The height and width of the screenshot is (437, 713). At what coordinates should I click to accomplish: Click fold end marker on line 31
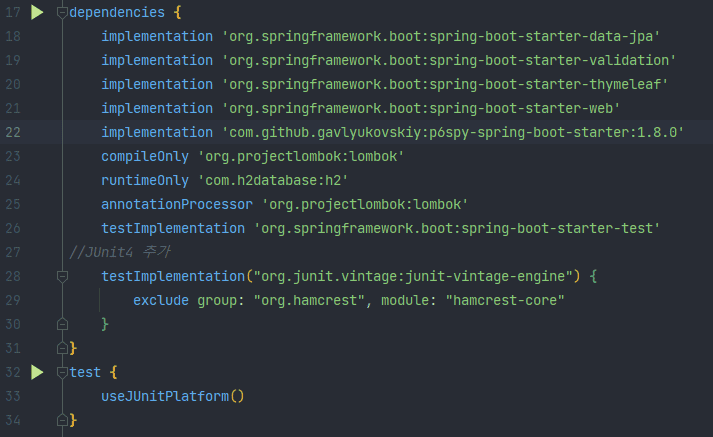coord(62,348)
